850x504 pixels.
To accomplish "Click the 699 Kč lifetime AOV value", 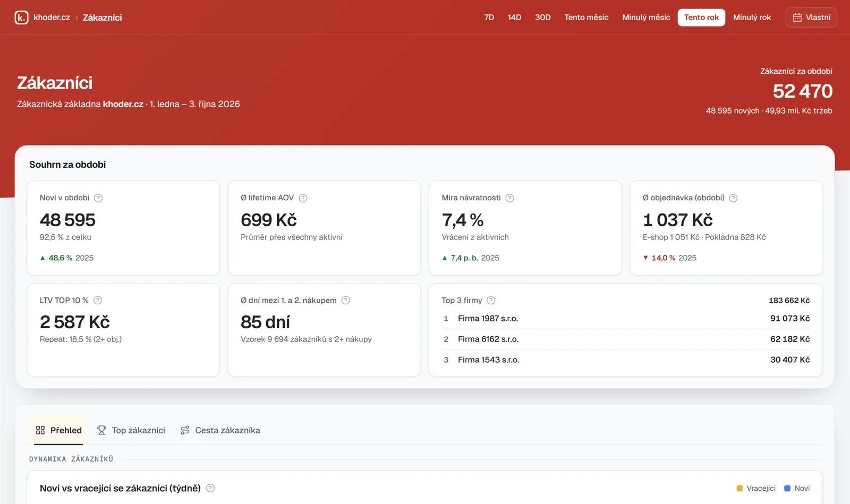I will pyautogui.click(x=269, y=220).
